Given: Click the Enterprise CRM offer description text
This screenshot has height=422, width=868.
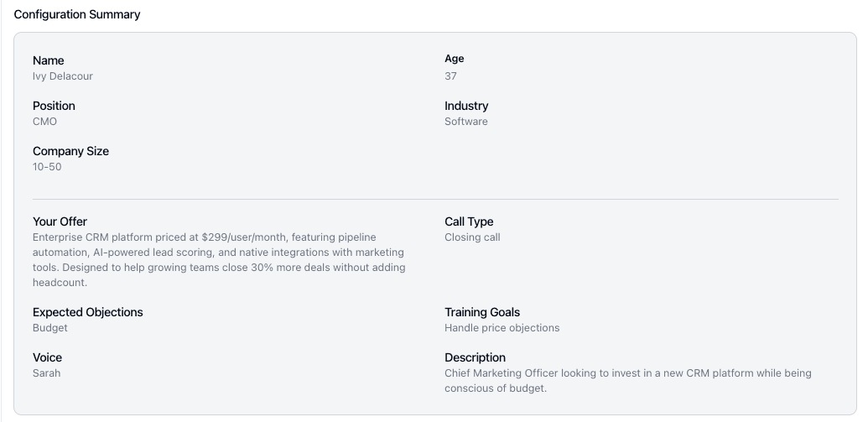Looking at the screenshot, I should 219,260.
